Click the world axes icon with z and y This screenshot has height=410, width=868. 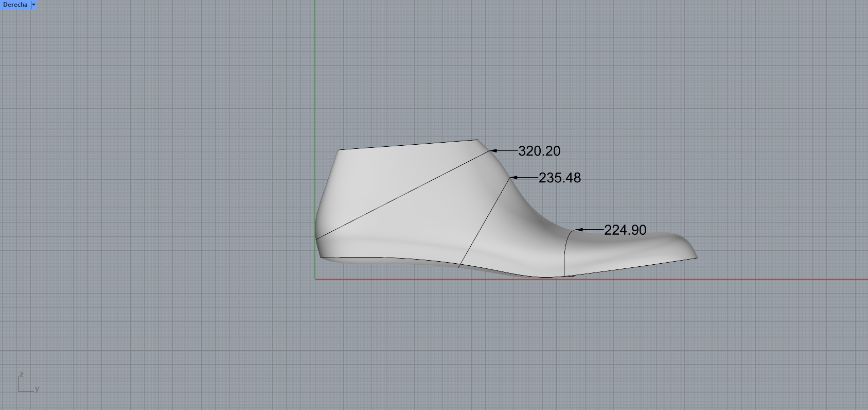29,382
